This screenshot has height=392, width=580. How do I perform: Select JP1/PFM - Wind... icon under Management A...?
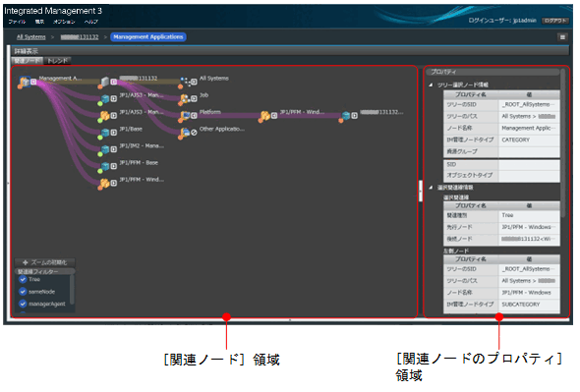coord(105,183)
